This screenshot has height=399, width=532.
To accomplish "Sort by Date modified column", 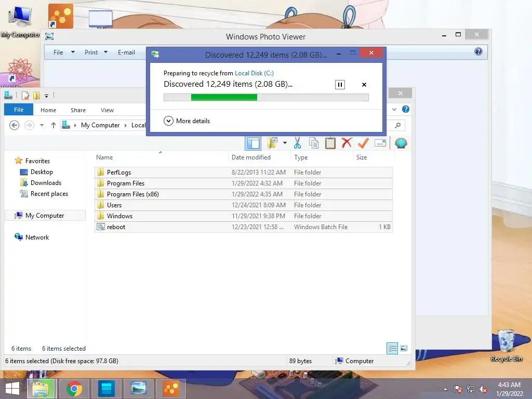I will click(251, 157).
